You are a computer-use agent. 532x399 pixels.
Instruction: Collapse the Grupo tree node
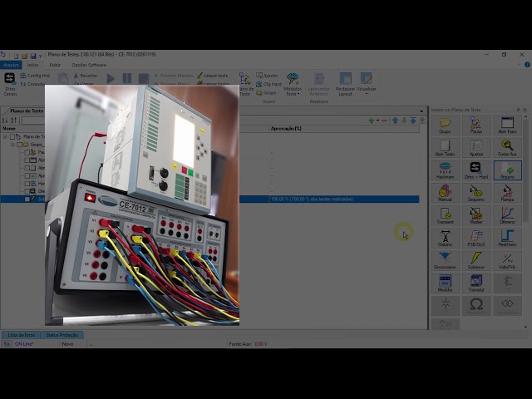(x=12, y=145)
